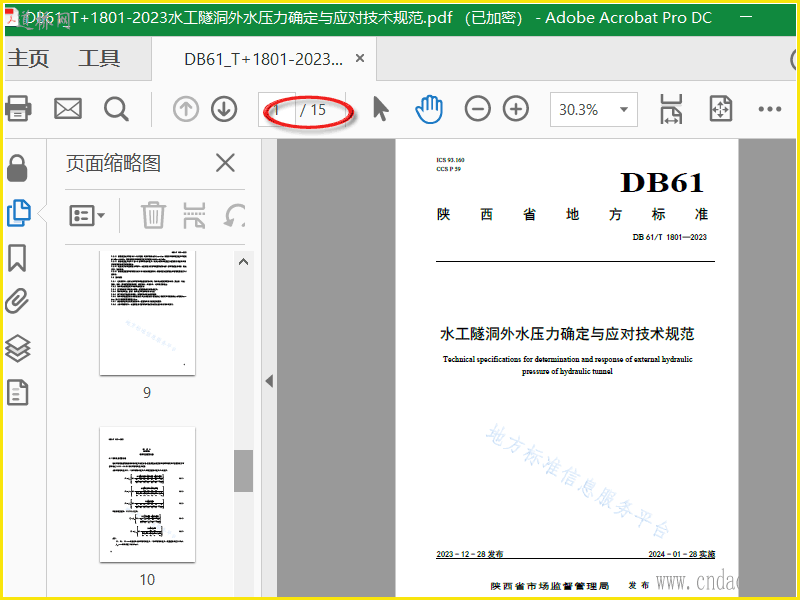Click the page number input field
Screen dimensions: 800x600
coord(277,109)
